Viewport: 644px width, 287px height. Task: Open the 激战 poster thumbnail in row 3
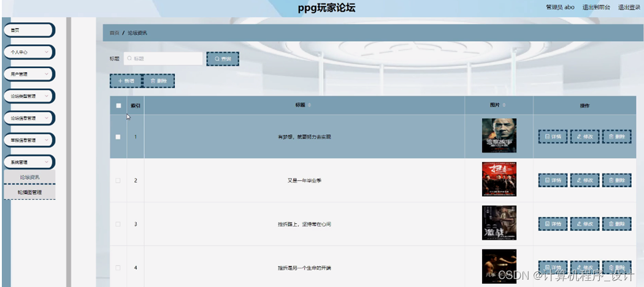coord(499,223)
